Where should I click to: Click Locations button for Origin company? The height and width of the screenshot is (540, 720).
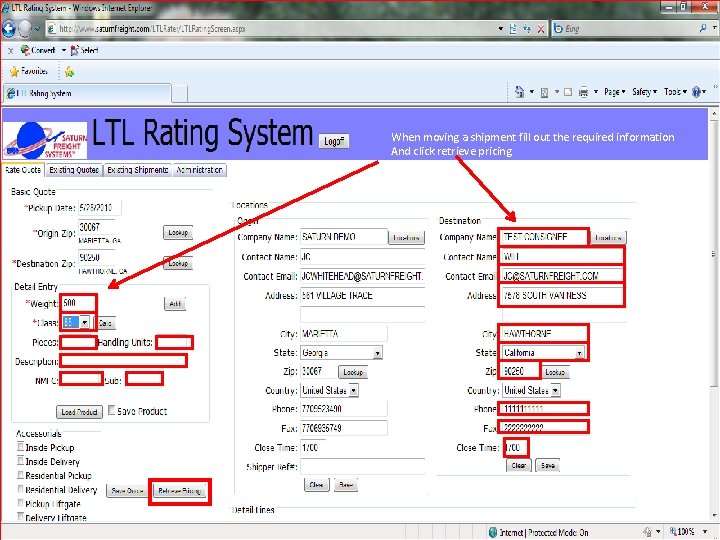(x=406, y=237)
